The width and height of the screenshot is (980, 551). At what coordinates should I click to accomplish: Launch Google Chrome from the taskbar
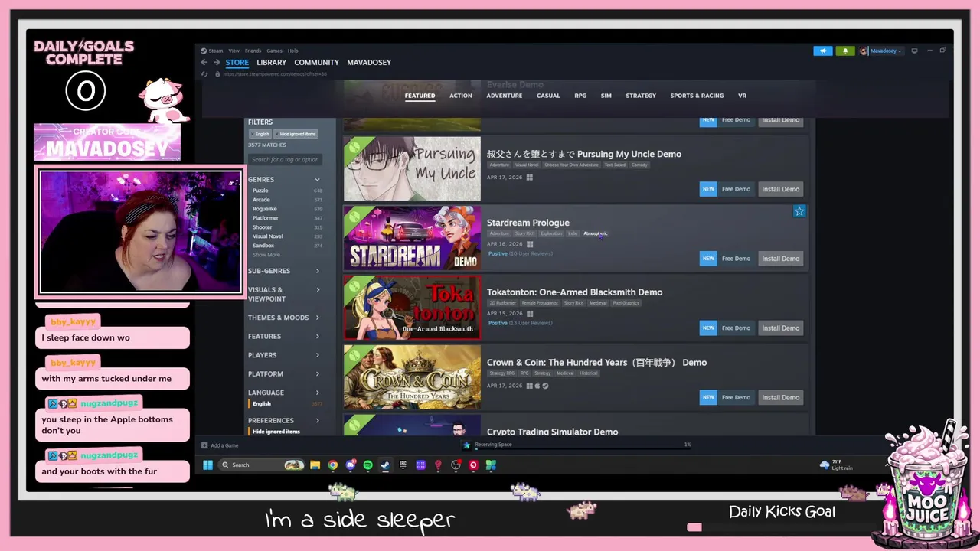[333, 465]
